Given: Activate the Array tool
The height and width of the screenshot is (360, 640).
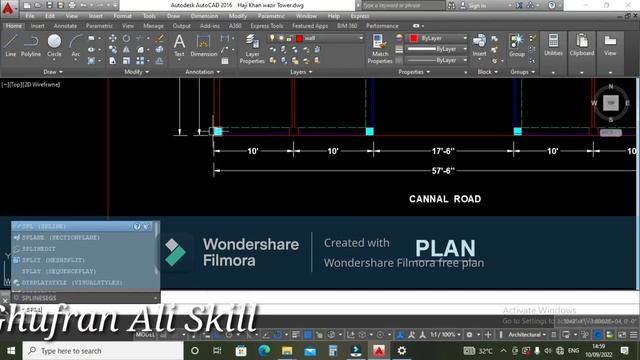Looking at the screenshot, I should click(x=140, y=61).
